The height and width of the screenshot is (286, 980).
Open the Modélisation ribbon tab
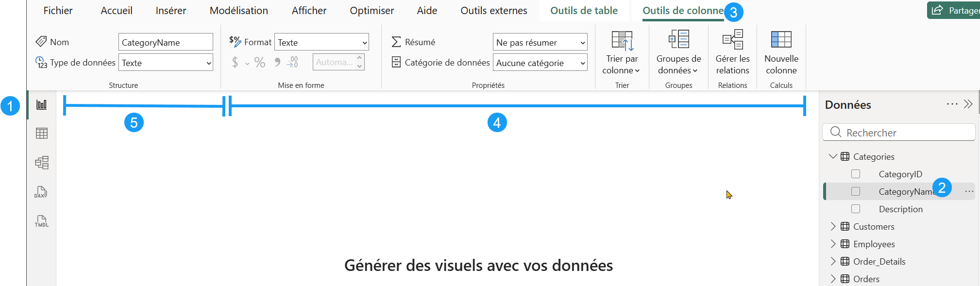point(238,11)
